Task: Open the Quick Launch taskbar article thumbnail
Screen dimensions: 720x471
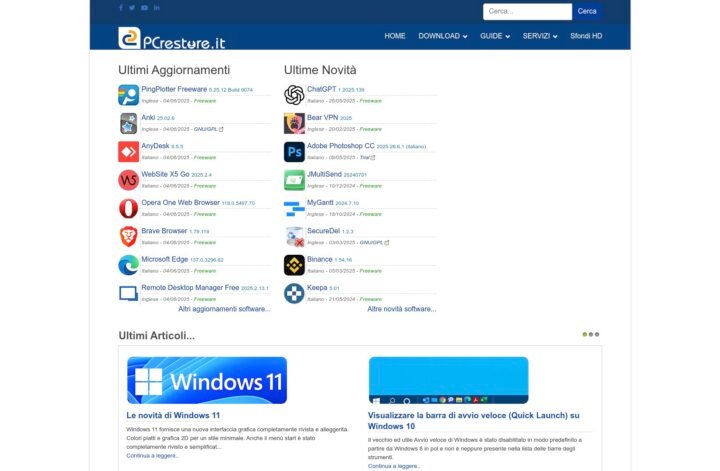Action: [x=449, y=380]
